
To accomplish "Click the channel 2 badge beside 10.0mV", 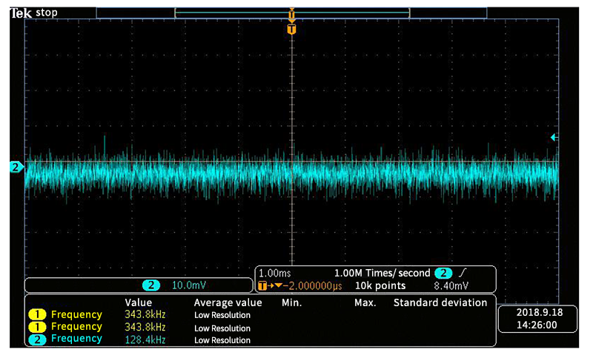I will click(x=151, y=285).
